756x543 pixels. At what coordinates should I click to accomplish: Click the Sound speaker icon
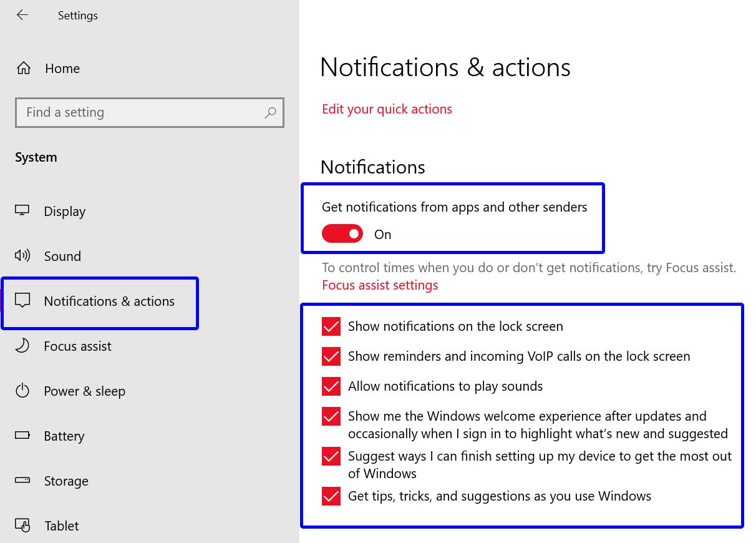click(x=22, y=256)
